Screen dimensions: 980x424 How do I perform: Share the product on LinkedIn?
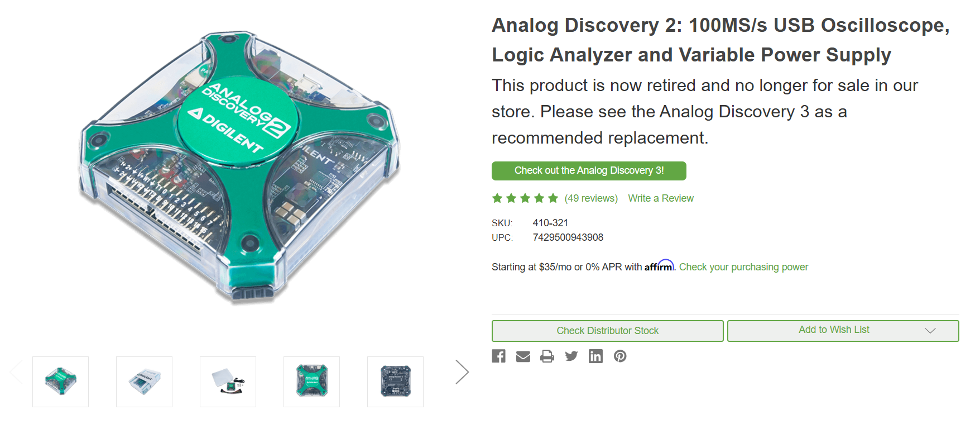pyautogui.click(x=595, y=356)
